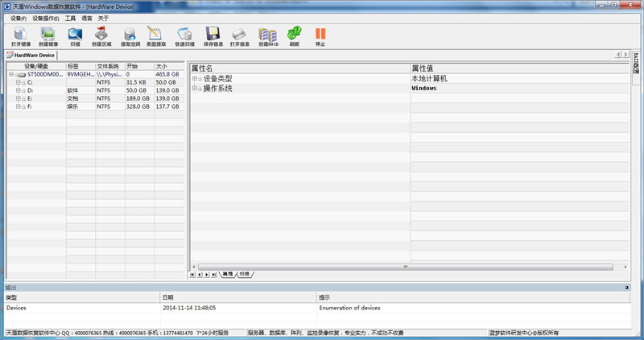Click the 日期 output column header
Screen dimensions: 644x340
pos(238,297)
